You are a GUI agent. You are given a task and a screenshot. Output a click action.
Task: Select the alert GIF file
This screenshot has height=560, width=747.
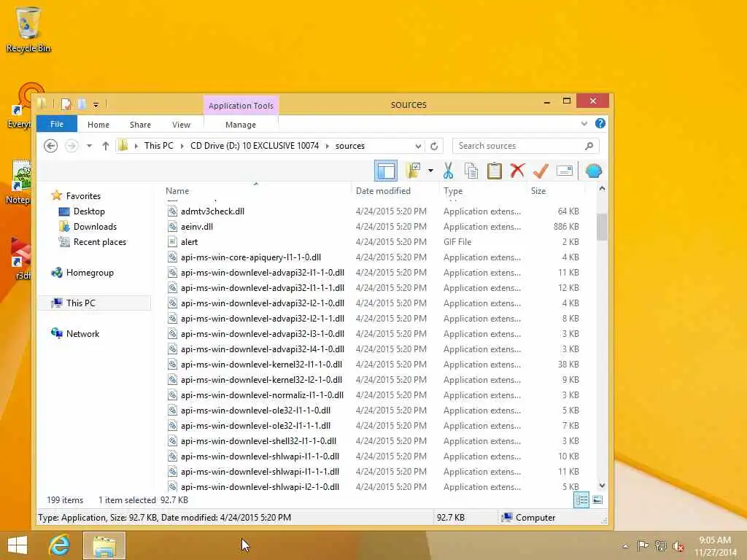tap(189, 242)
